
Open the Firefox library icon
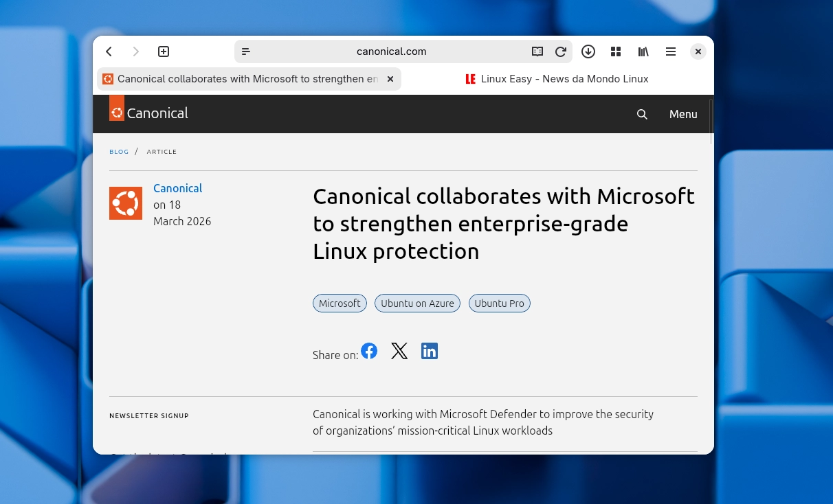point(643,51)
